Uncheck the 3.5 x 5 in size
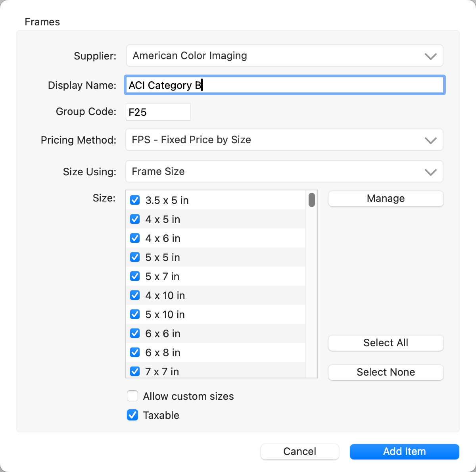Image resolution: width=476 pixels, height=472 pixels. pos(135,200)
